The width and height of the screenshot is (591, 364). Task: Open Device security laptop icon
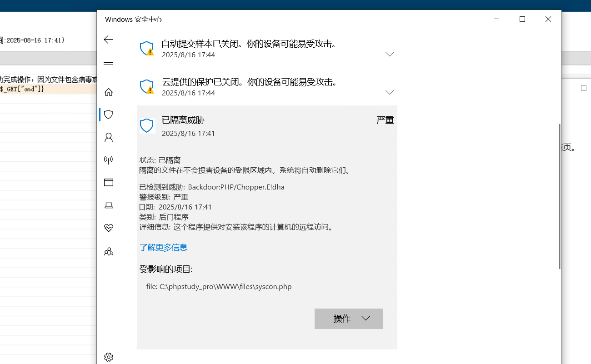(109, 205)
